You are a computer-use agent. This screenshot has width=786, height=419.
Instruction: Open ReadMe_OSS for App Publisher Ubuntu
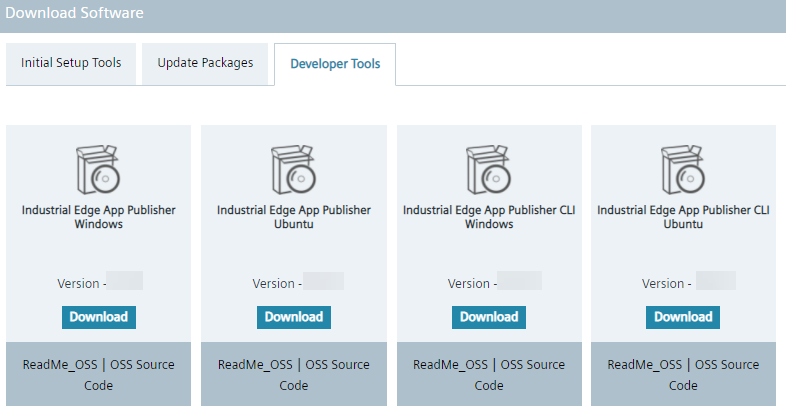tap(255, 365)
